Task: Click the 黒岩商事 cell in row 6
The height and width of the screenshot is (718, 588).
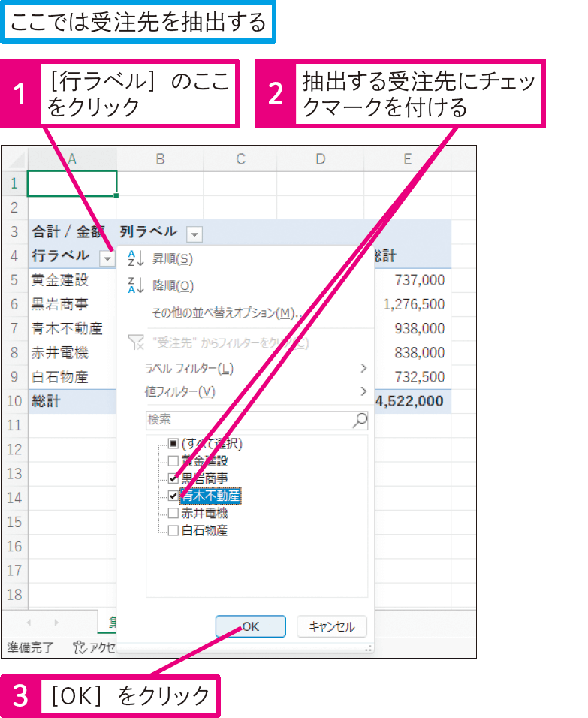Action: pyautogui.click(x=72, y=304)
